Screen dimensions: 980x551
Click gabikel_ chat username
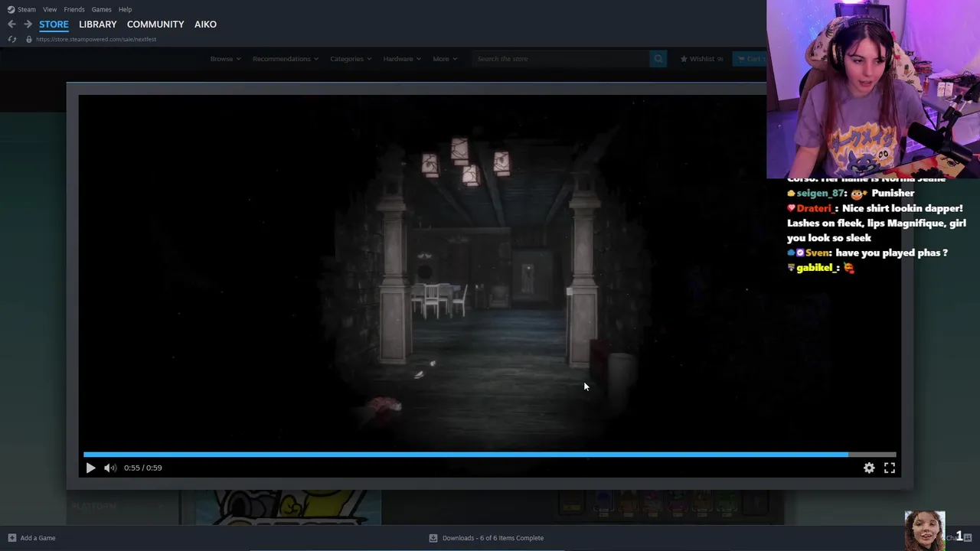816,268
